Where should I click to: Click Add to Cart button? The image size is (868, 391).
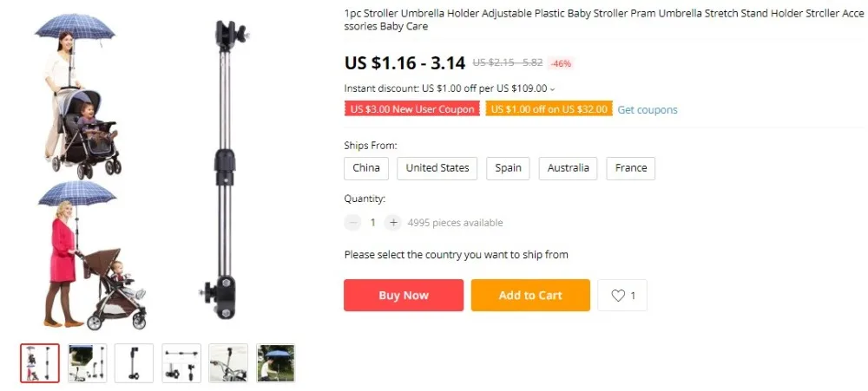click(530, 296)
